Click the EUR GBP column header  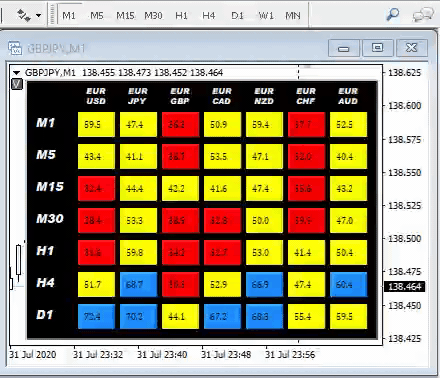click(x=180, y=96)
